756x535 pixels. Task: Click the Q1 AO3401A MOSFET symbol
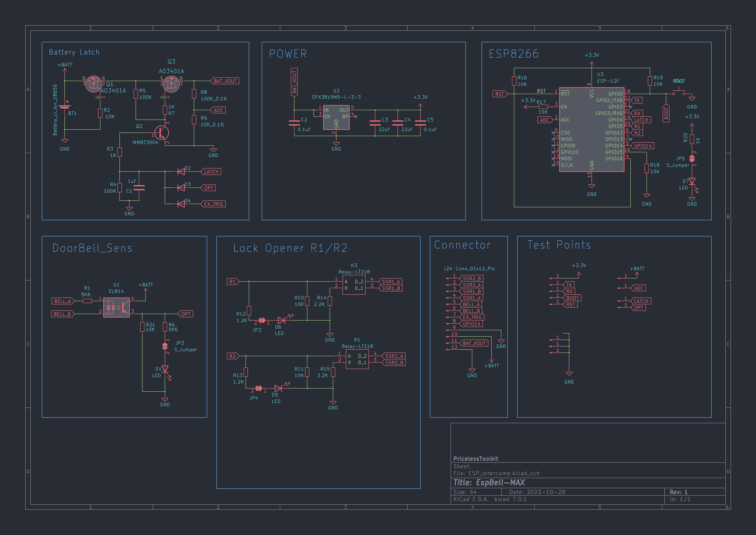94,84
